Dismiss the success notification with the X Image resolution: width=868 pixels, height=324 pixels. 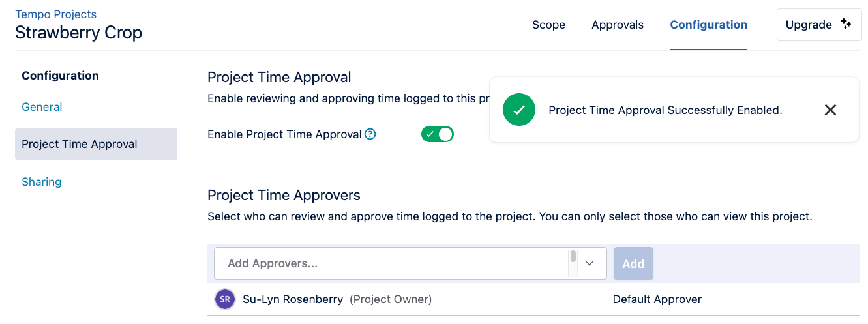coord(830,110)
